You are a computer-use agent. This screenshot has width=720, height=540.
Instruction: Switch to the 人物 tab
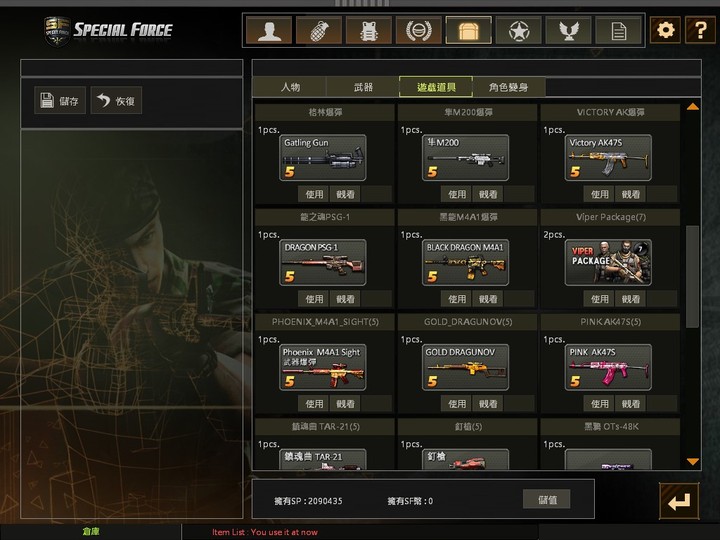pyautogui.click(x=290, y=87)
